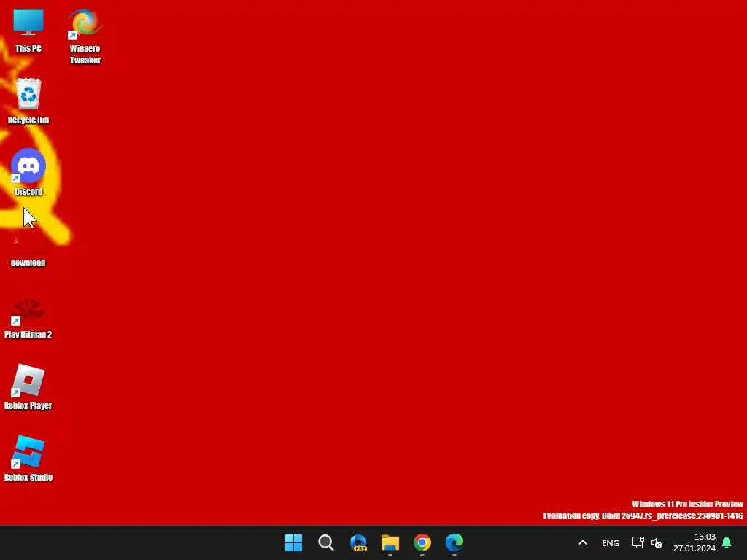Click the muted volume tray icon

point(657,543)
